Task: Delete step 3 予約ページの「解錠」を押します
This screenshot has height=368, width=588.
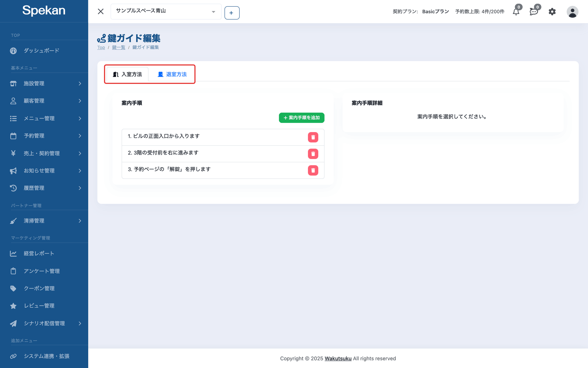Action: (x=313, y=170)
